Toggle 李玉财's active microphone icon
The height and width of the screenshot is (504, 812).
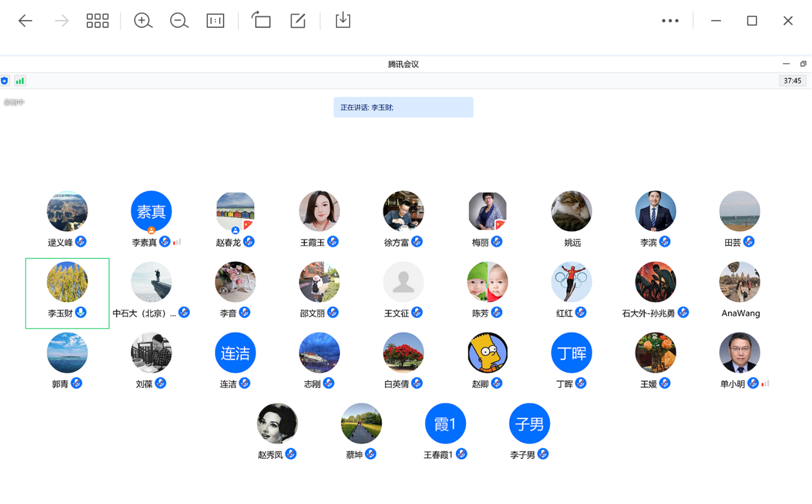pyautogui.click(x=81, y=312)
